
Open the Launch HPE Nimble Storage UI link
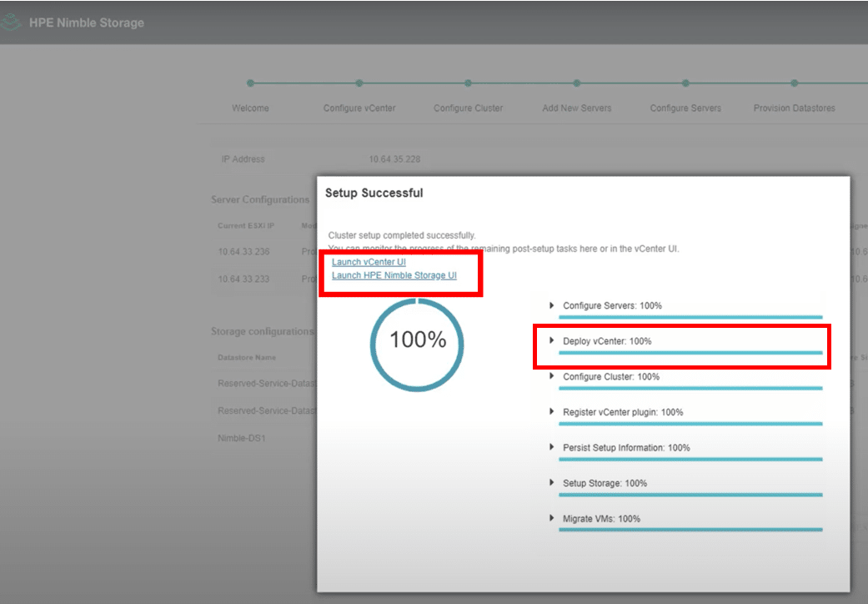(x=394, y=275)
